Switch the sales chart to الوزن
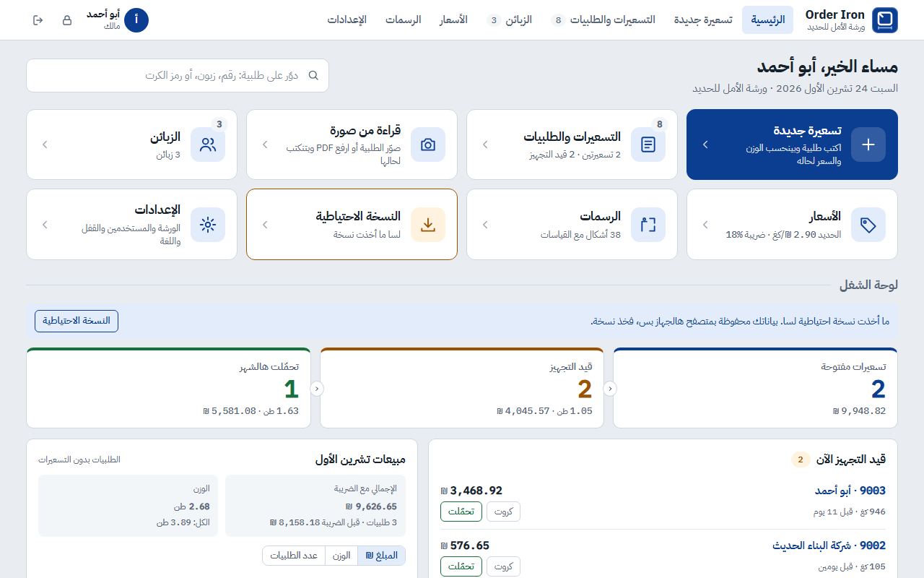924x578 pixels. click(x=341, y=556)
